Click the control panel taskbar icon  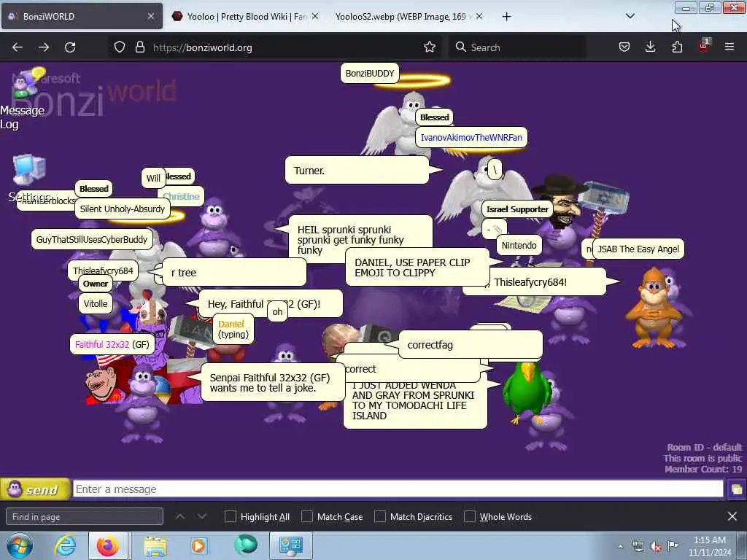pyautogui.click(x=290, y=545)
